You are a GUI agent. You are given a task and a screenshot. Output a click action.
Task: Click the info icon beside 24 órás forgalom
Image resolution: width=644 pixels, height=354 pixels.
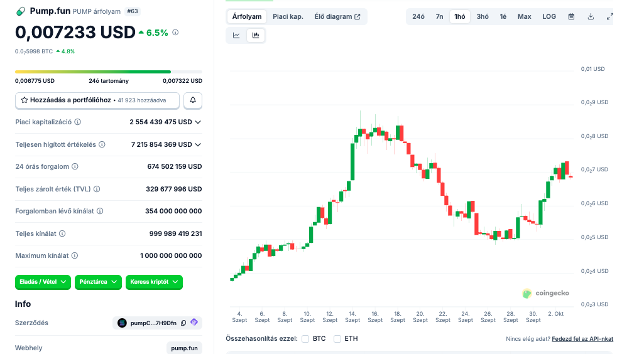[75, 167]
